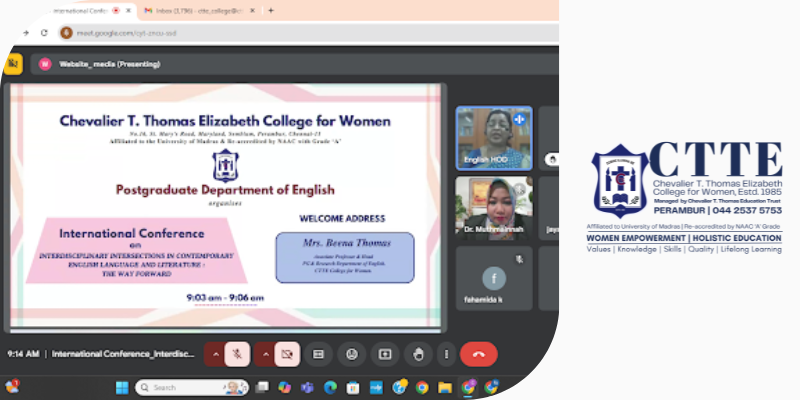
Task: Select the English HOD participant tile
Action: (494, 138)
